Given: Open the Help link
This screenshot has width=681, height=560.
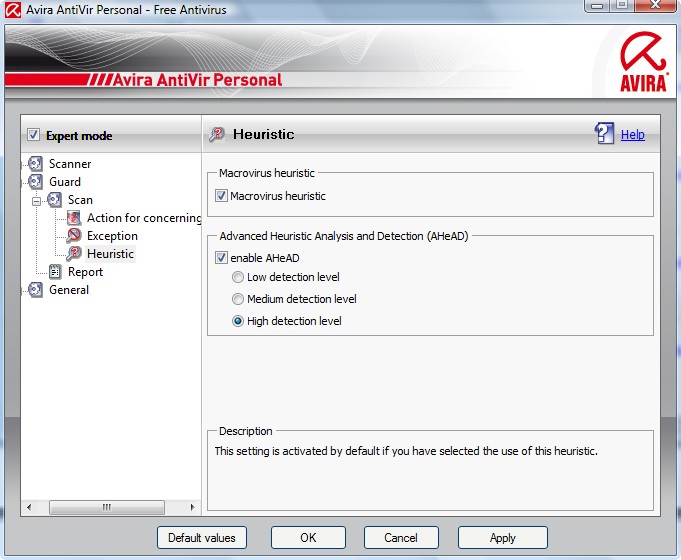Looking at the screenshot, I should tap(632, 135).
